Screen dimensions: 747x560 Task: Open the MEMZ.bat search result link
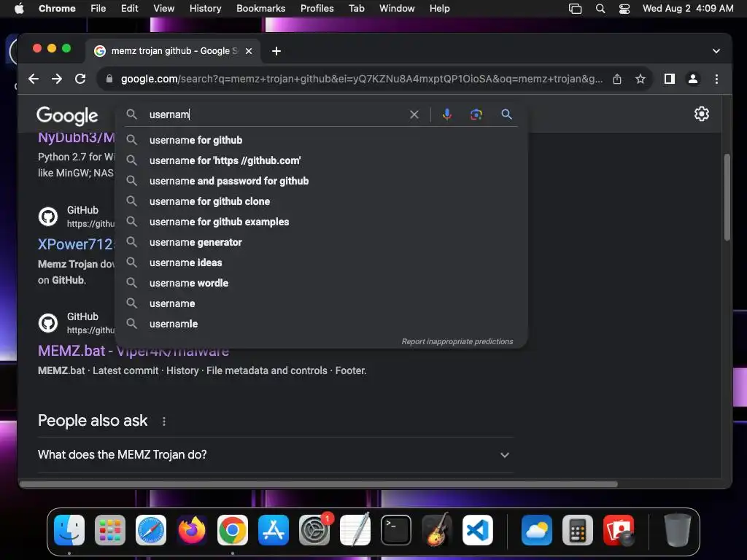click(x=133, y=351)
